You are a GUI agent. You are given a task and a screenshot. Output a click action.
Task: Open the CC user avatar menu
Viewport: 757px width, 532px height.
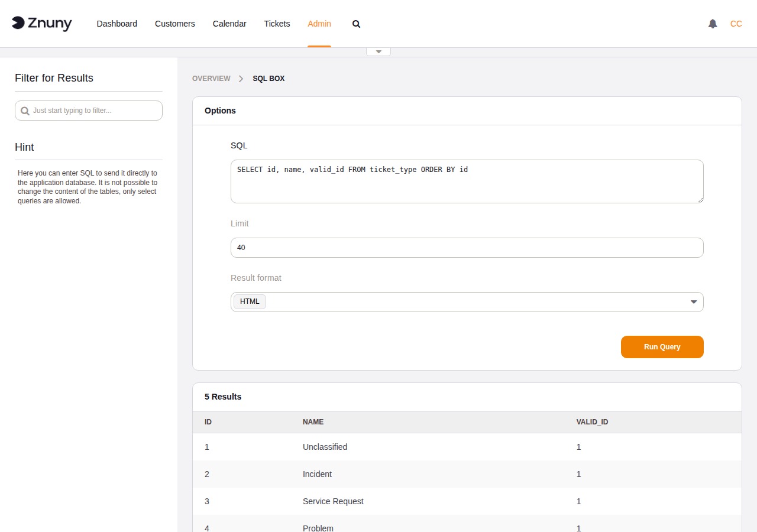[736, 24]
